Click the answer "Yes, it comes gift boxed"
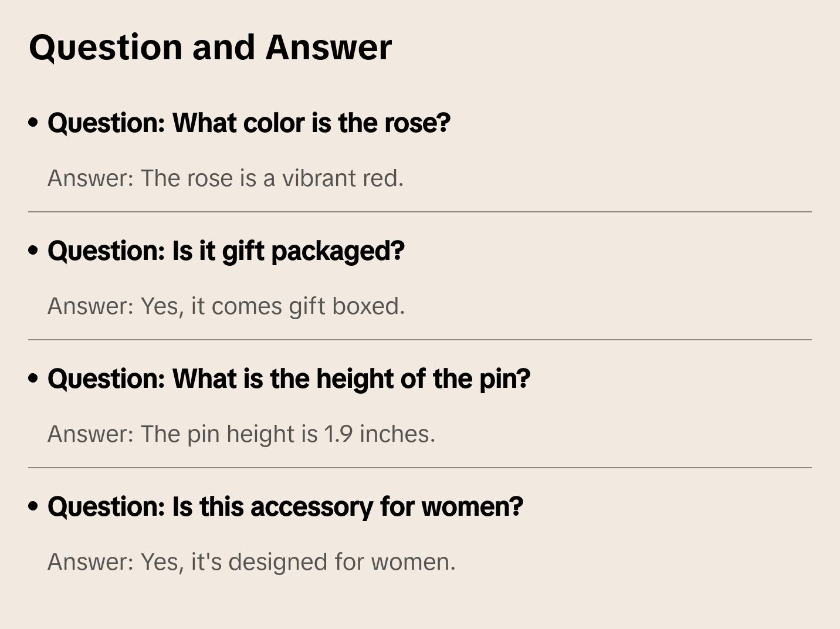Viewport: 840px width, 629px height. click(226, 306)
